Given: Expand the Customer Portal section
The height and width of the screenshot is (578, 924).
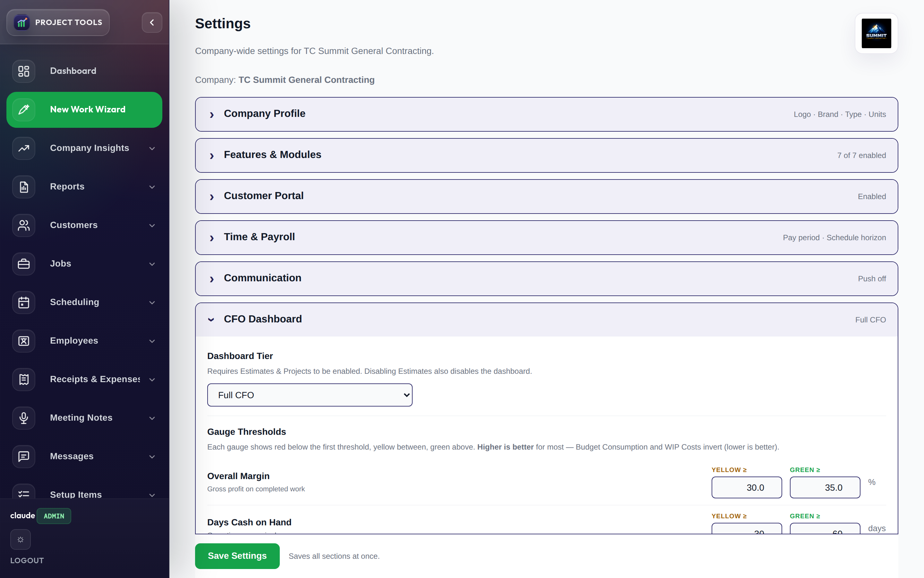Looking at the screenshot, I should 546,197.
